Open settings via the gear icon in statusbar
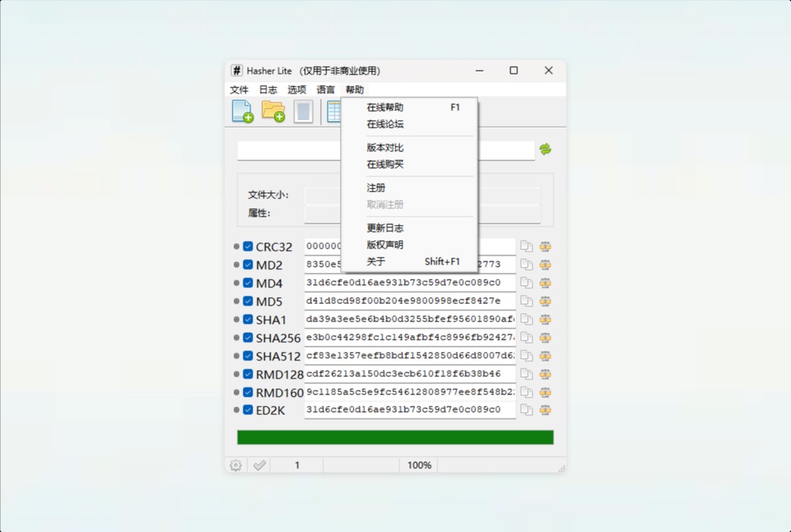Image resolution: width=791 pixels, height=532 pixels. [x=235, y=464]
